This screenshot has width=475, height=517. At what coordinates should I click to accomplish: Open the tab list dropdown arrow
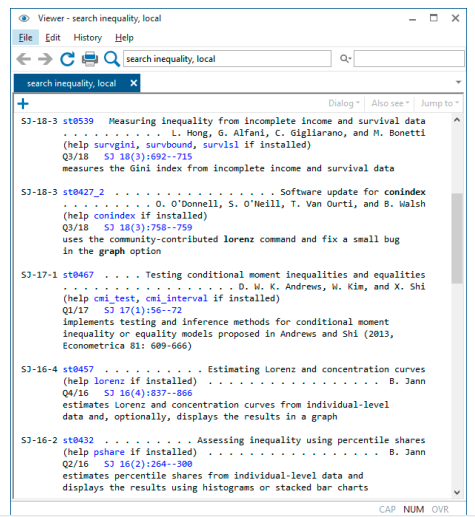(x=459, y=82)
